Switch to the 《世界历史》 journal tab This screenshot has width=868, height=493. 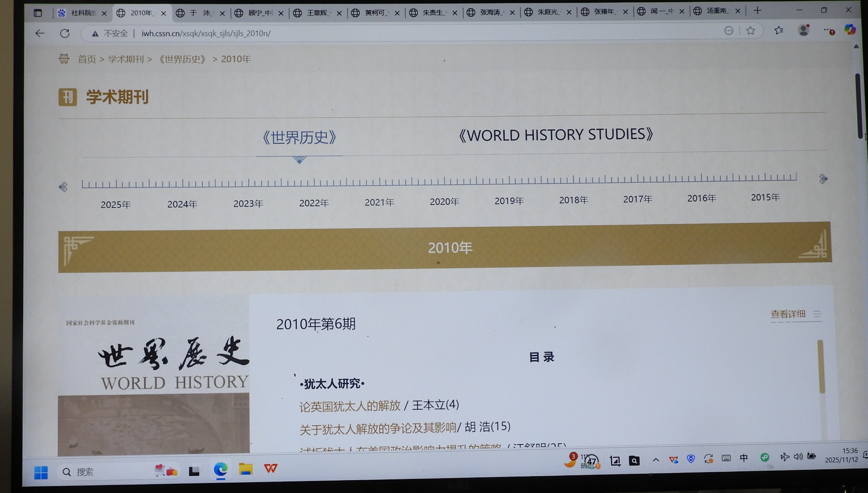(299, 137)
